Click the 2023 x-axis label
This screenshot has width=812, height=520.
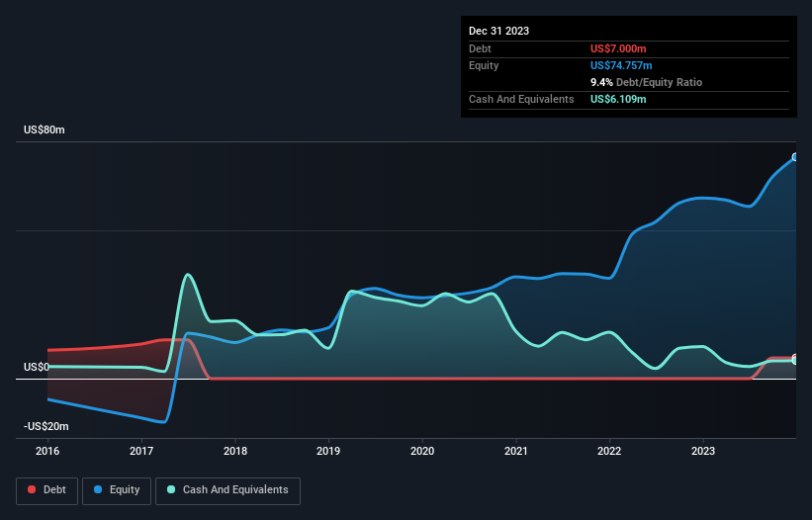click(703, 451)
